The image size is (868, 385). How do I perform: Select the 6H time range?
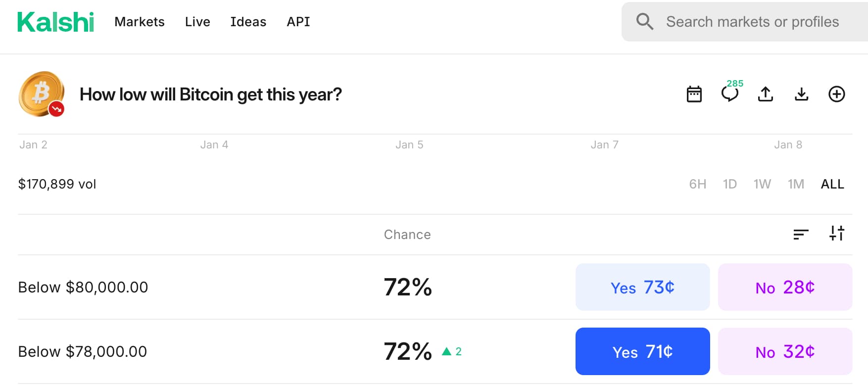(697, 184)
